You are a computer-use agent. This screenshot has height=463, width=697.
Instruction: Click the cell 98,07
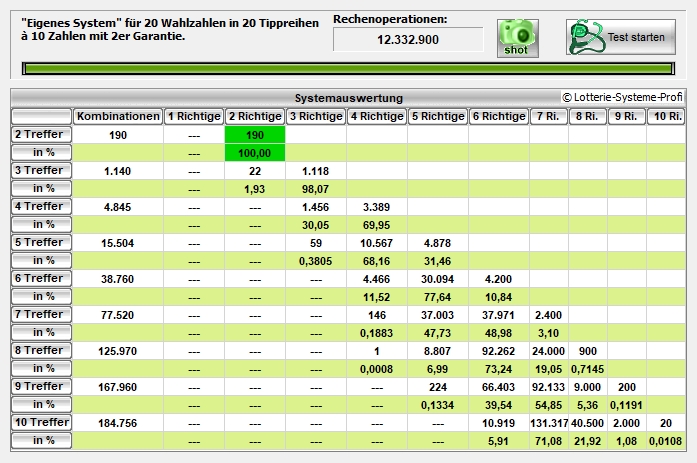pyautogui.click(x=316, y=189)
